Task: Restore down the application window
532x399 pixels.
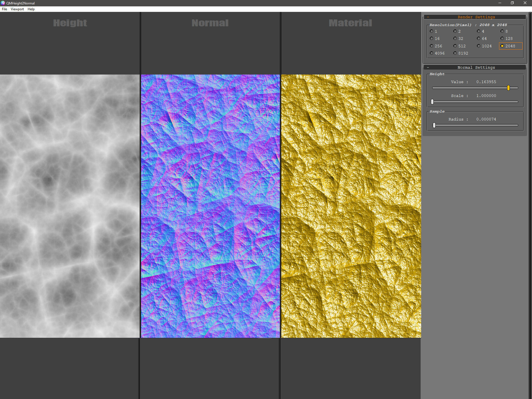Action: pyautogui.click(x=512, y=3)
